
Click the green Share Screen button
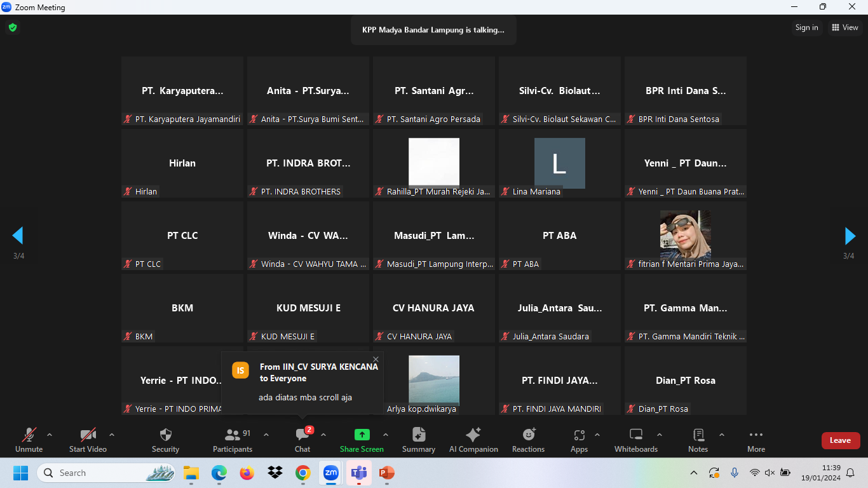362,440
